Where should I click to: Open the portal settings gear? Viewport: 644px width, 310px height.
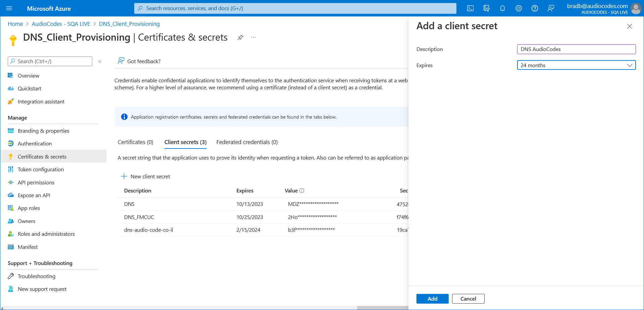[x=518, y=8]
